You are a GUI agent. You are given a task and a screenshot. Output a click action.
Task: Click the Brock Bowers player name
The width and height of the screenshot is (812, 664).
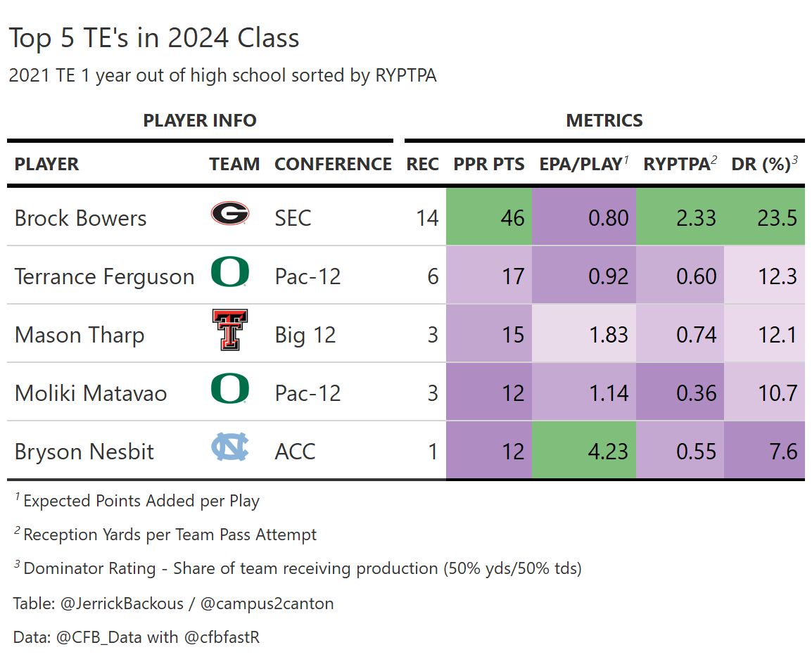80,218
